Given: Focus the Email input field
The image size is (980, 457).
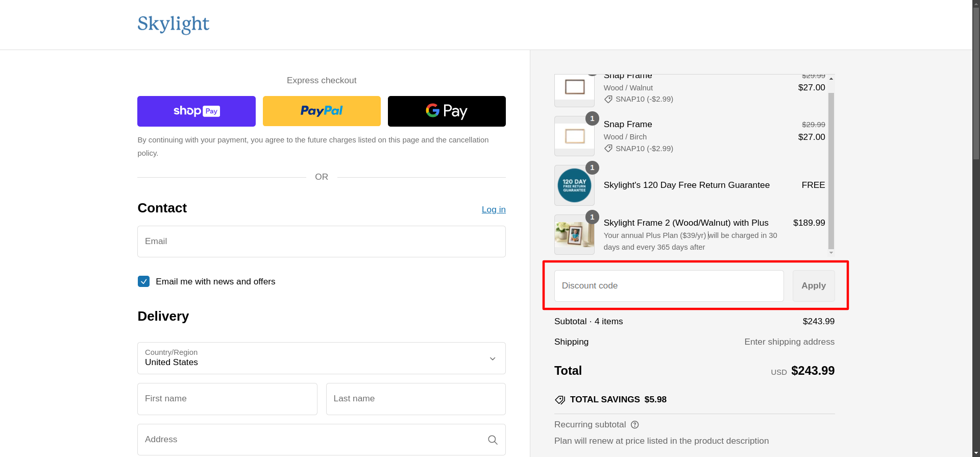Looking at the screenshot, I should point(322,242).
